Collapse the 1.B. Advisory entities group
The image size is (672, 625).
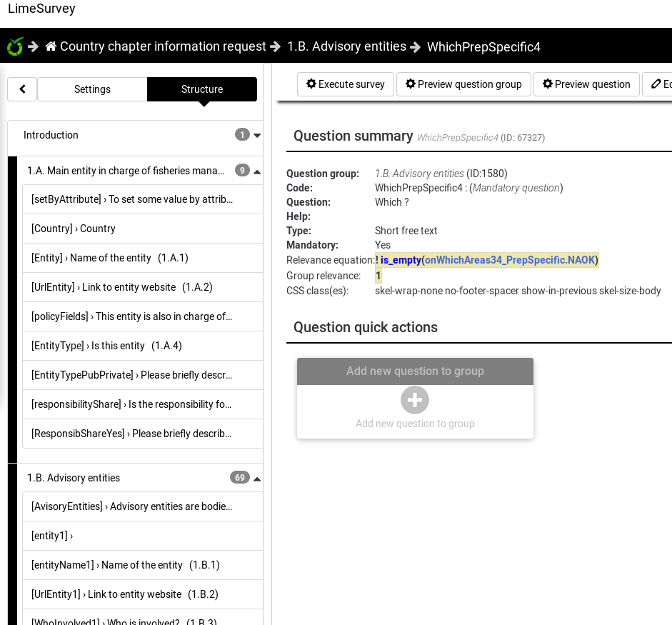[x=257, y=478]
